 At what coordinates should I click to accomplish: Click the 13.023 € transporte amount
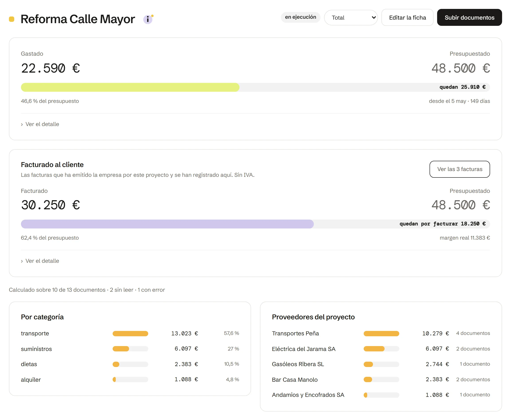[185, 333]
